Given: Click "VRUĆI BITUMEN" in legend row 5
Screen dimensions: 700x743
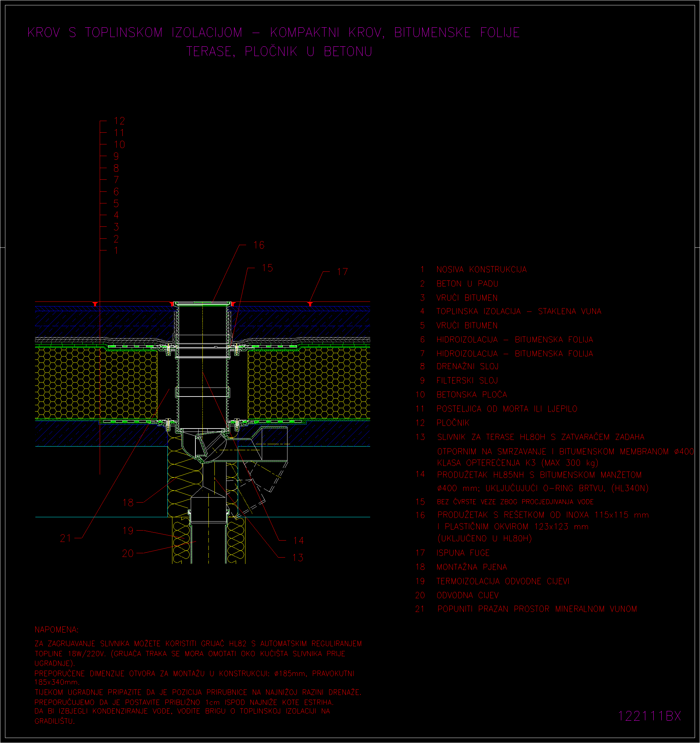Looking at the screenshot, I should coord(467,325).
